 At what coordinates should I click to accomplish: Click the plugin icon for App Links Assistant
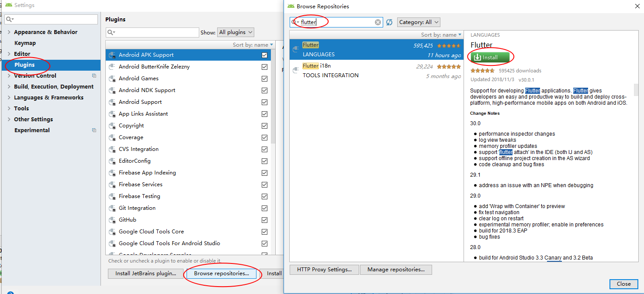(x=112, y=114)
